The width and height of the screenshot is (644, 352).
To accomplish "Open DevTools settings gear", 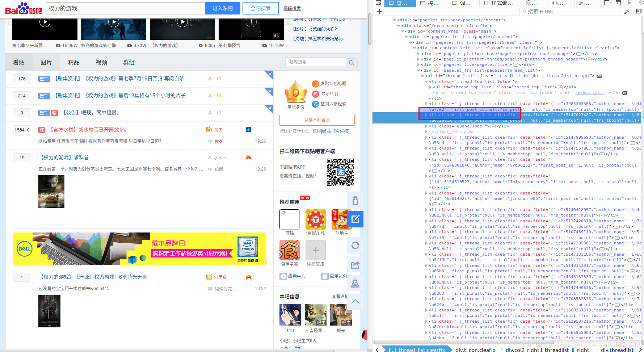I will click(x=641, y=3).
